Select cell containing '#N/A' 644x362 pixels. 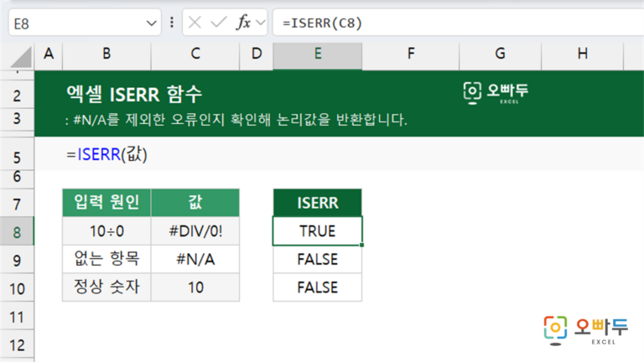(195, 260)
